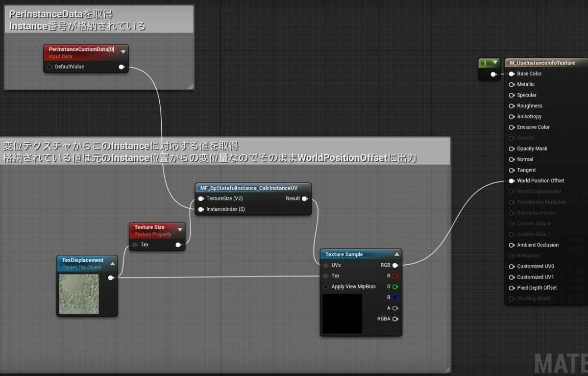Click the DefaultValue input pin on PerInstanceCustomData
Screen dimensions: 588x376
pos(49,67)
